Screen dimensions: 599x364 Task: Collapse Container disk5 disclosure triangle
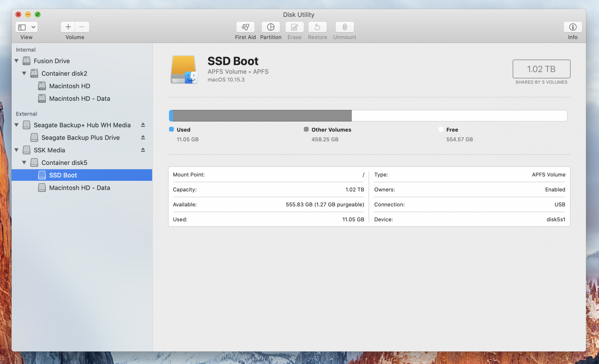(24, 163)
